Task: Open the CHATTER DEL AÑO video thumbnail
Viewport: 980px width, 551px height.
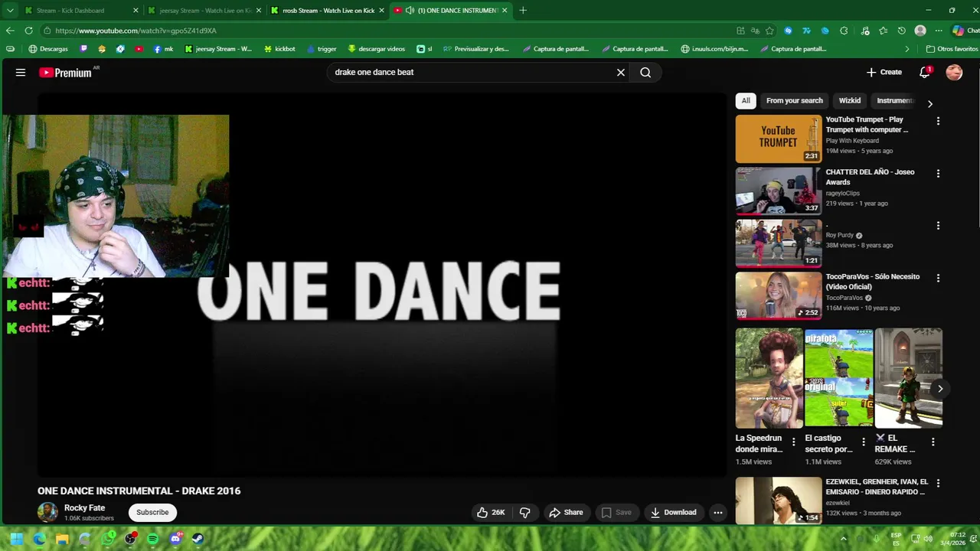Action: click(779, 191)
